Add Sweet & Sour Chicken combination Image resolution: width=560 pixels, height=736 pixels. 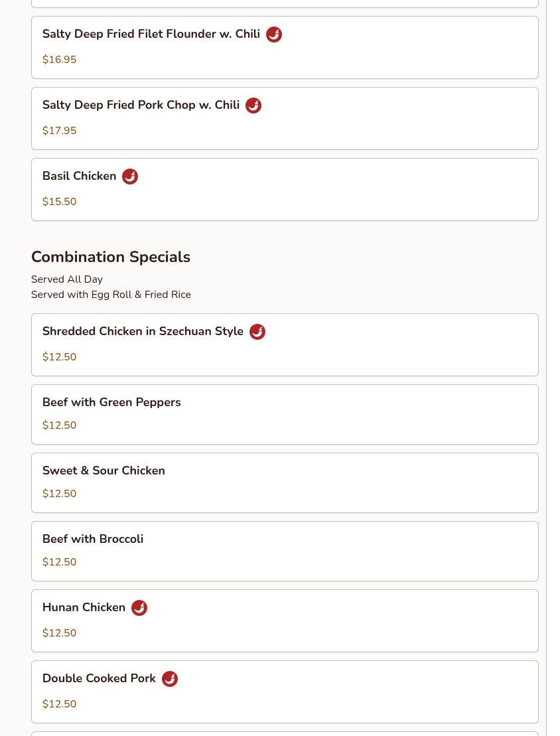(104, 471)
